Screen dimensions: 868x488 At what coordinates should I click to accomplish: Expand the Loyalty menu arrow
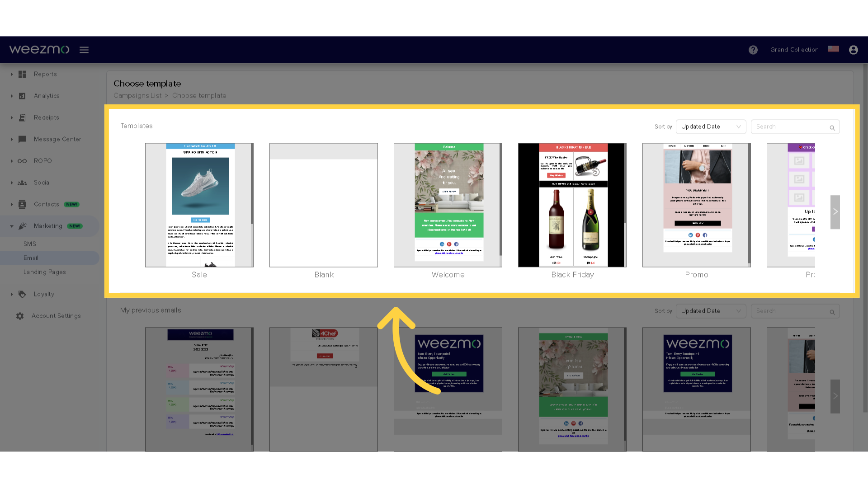(12, 294)
